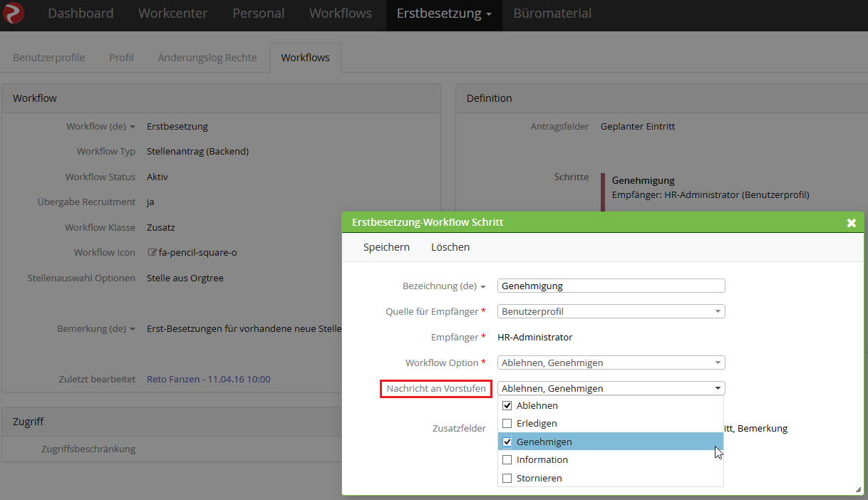
Task: Open the Personal menu
Action: tap(259, 14)
